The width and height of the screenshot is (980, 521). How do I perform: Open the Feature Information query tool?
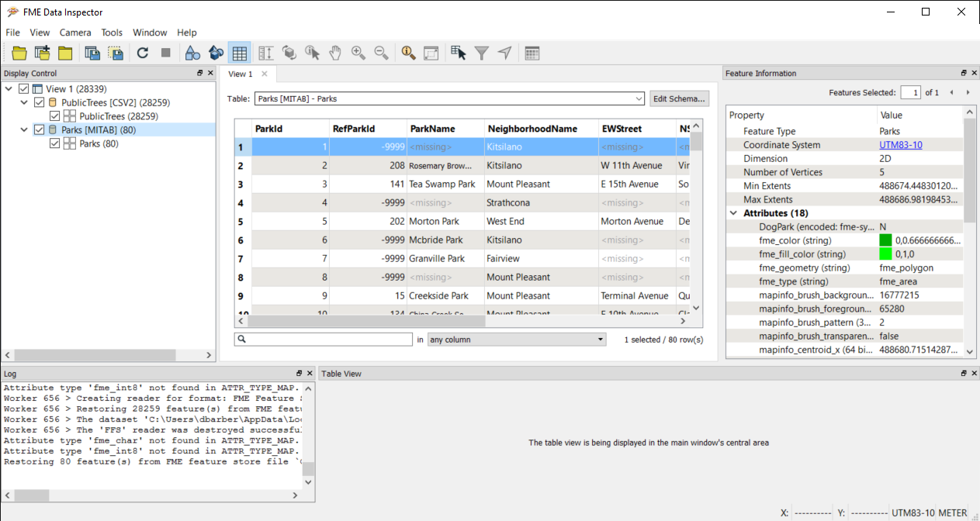[407, 53]
